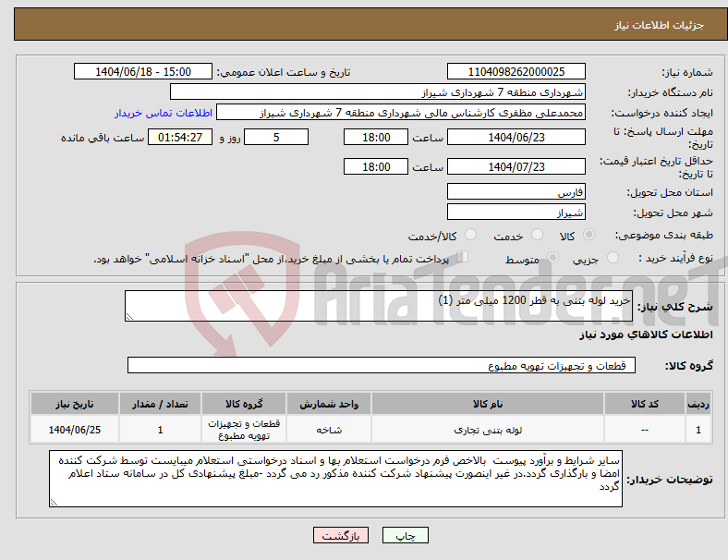Click the resize handle of buyer notes area

pyautogui.click(x=54, y=503)
